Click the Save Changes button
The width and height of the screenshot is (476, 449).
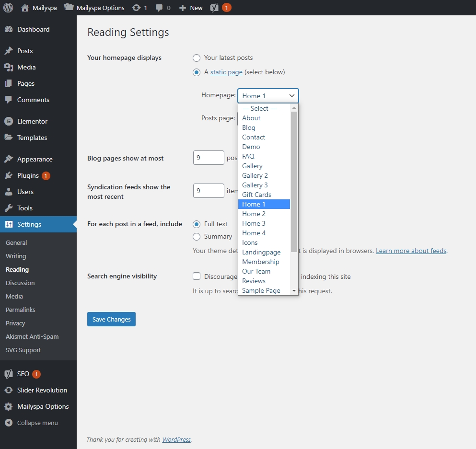[x=111, y=319]
